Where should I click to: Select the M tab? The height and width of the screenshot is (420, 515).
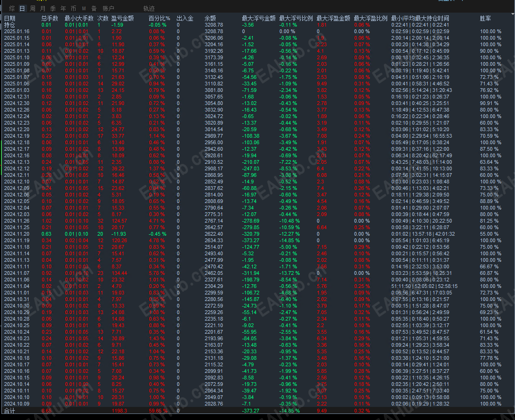coord(84,8)
